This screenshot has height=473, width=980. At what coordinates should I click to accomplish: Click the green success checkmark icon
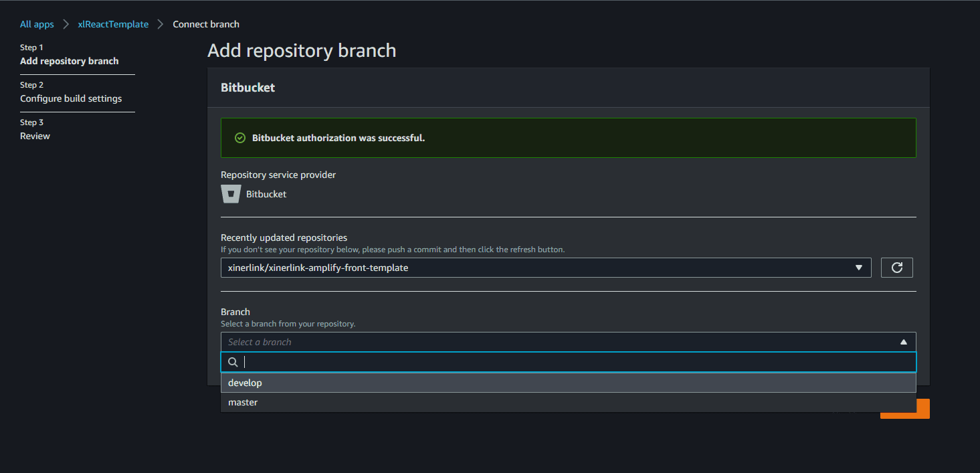[240, 138]
